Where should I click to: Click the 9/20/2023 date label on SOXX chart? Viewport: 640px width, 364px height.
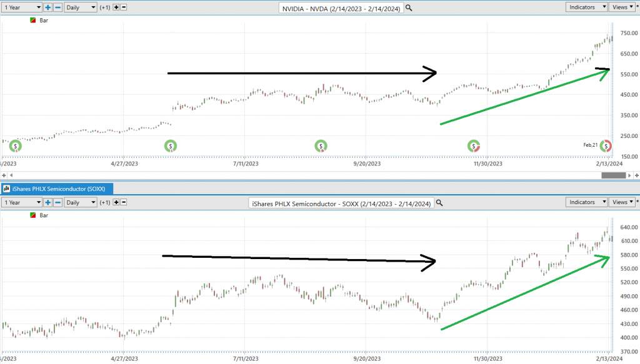[x=367, y=359]
